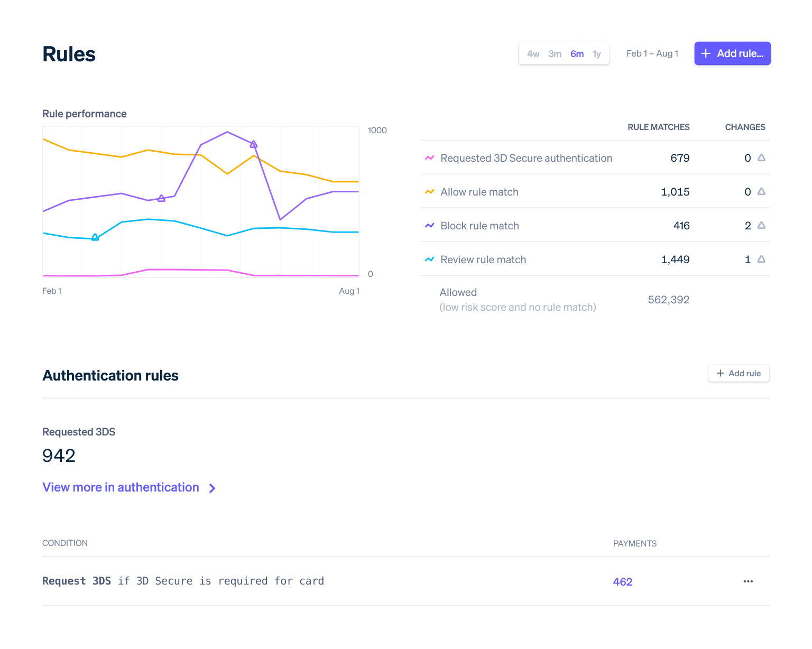
Task: Click the 562,392 allowed value
Action: [669, 300]
